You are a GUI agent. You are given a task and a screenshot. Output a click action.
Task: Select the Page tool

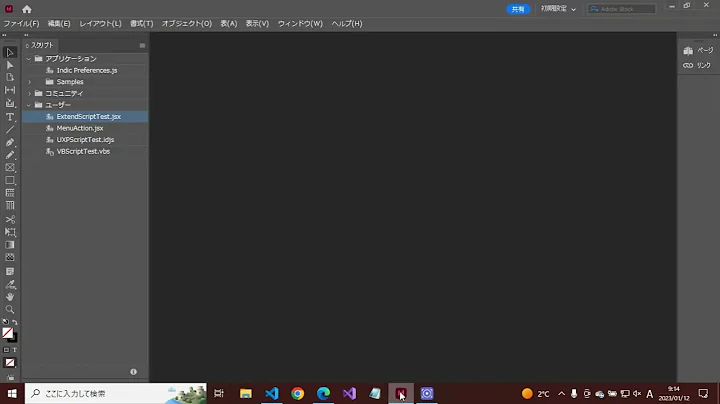10,78
